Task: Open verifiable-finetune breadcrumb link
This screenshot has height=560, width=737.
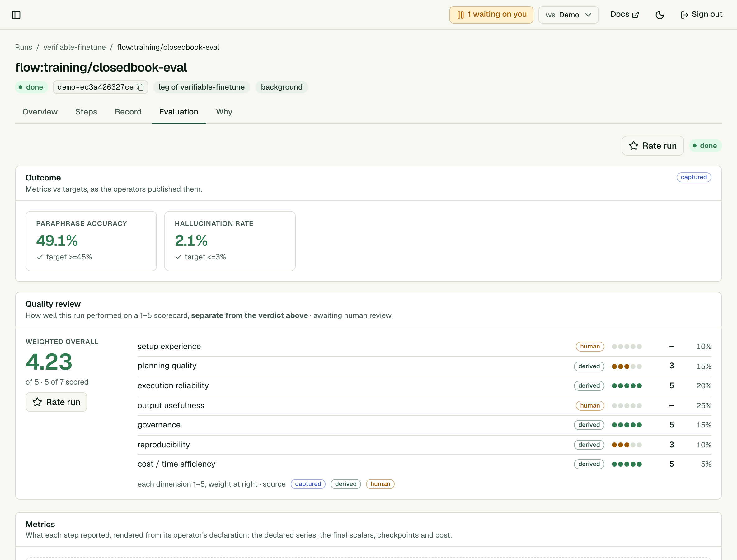Action: pyautogui.click(x=74, y=47)
